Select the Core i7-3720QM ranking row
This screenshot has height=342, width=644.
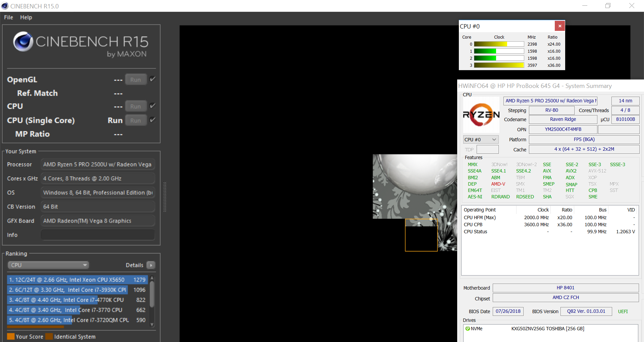click(x=77, y=320)
